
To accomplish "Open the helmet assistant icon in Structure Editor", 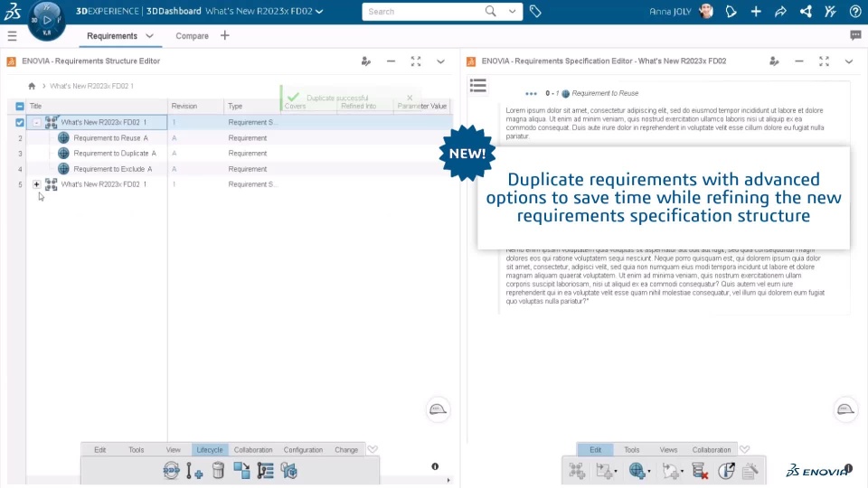I will tap(438, 409).
